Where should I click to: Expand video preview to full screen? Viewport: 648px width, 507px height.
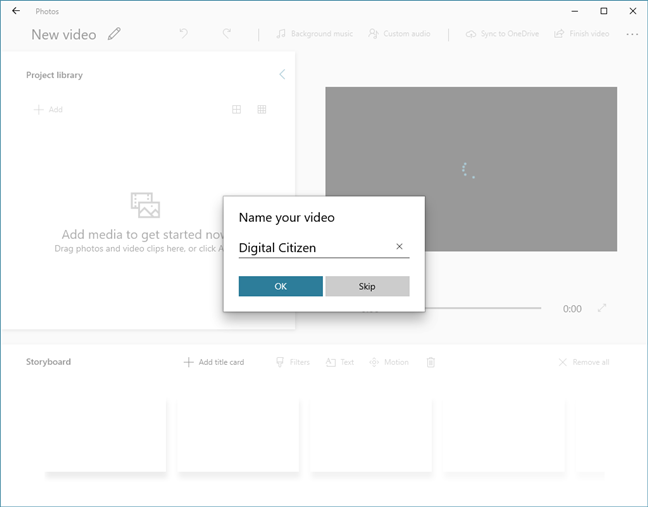point(602,308)
